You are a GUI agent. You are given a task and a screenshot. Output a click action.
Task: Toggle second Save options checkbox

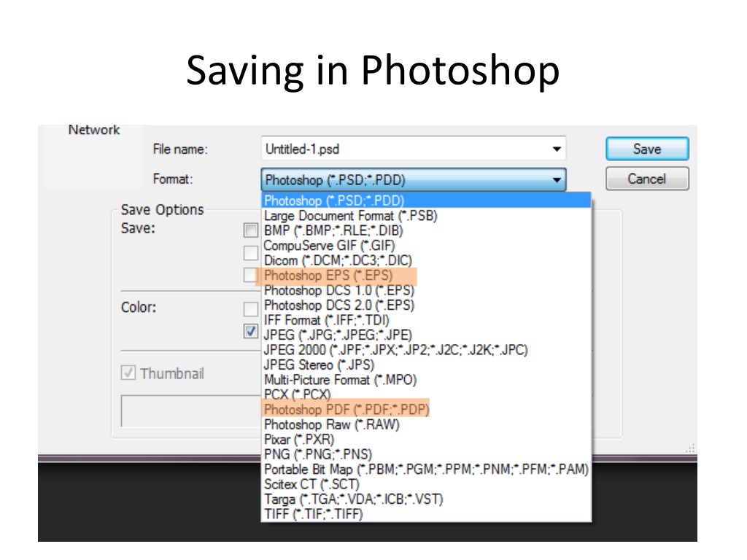[251, 253]
